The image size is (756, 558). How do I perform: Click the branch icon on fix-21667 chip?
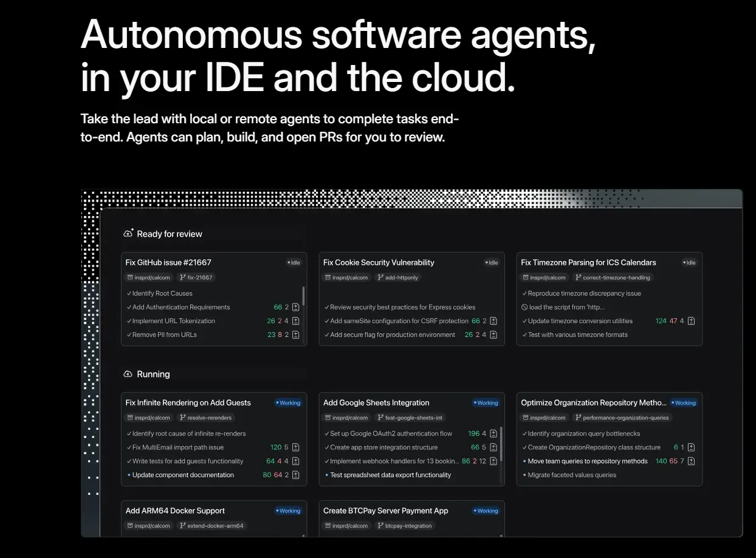tap(182, 277)
